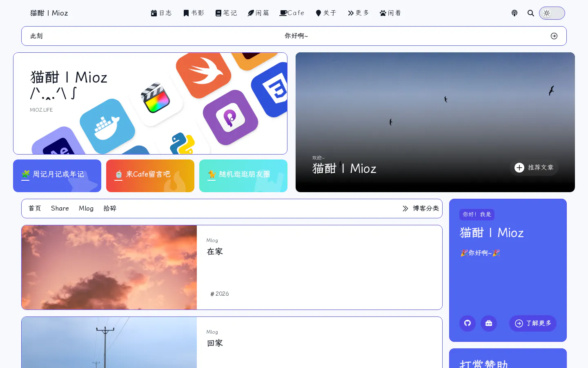Toggle the light/dark theme switch
This screenshot has height=368, width=588.
(x=552, y=13)
